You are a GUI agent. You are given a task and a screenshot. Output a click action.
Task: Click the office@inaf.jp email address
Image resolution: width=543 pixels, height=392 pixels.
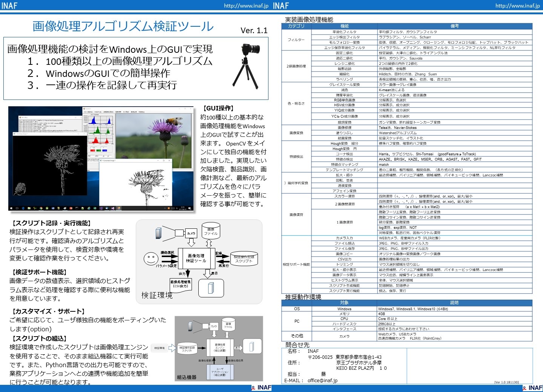click(322, 380)
